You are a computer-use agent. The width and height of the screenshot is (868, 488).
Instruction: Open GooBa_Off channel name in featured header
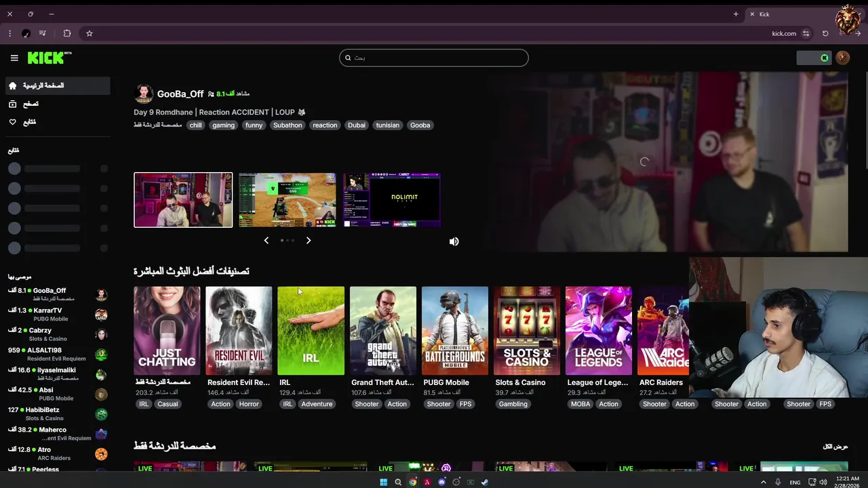[180, 94]
